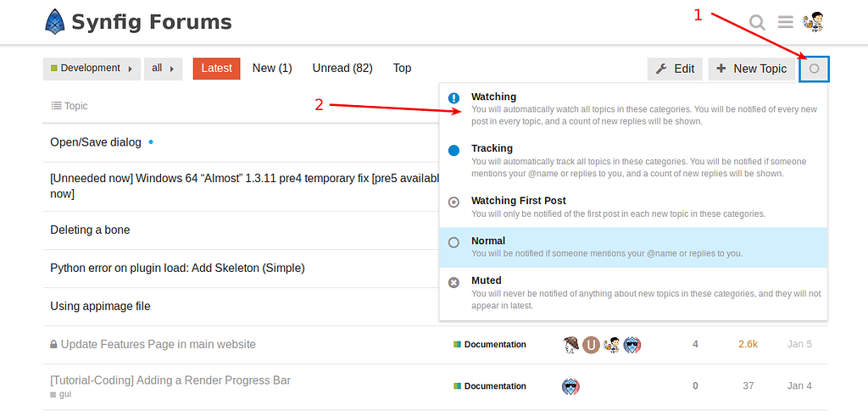Screen dimensions: 868x416
Task: Open the hamburger menu icon
Action: pos(786,22)
